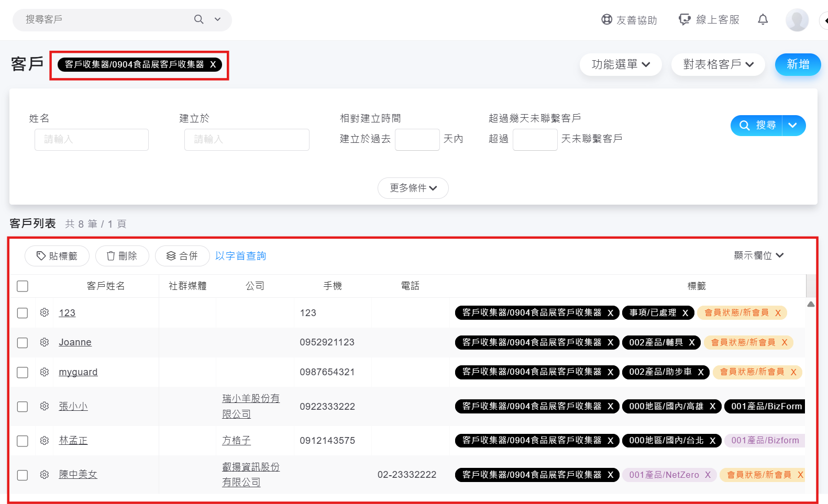This screenshot has width=828, height=504.
Task: Open the gear settings for customer 123
Action: pos(45,312)
